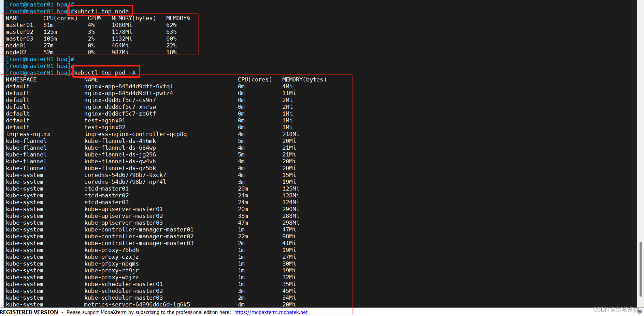Viewport: 644px width, 316px height.
Task: Click pod 'test-nginx01'
Action: pyautogui.click(x=105, y=120)
